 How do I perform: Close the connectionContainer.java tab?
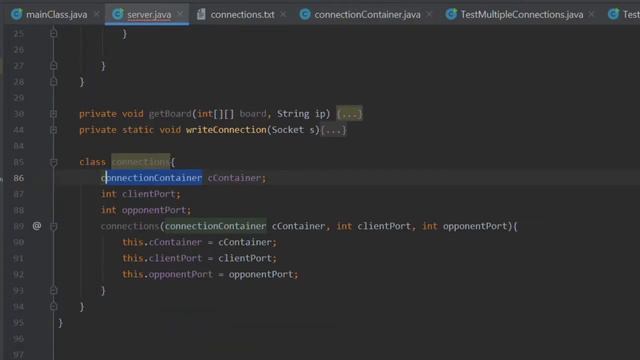point(429,14)
